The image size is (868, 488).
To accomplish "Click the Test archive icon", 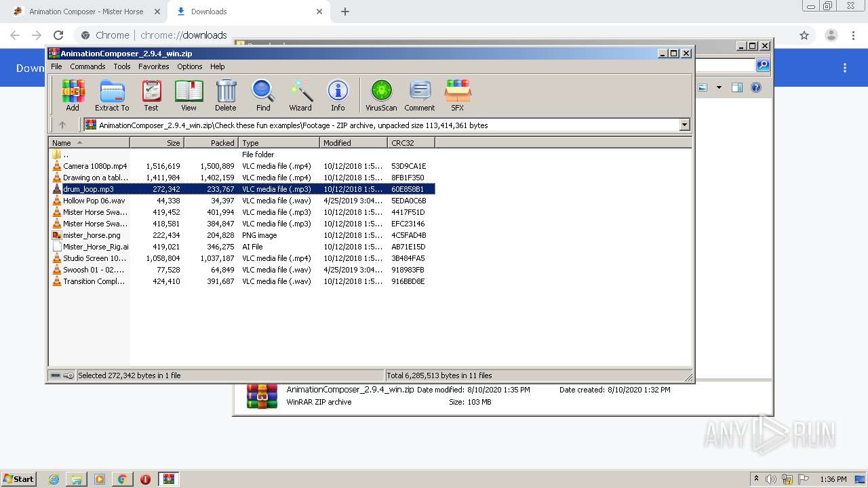I will tap(151, 95).
